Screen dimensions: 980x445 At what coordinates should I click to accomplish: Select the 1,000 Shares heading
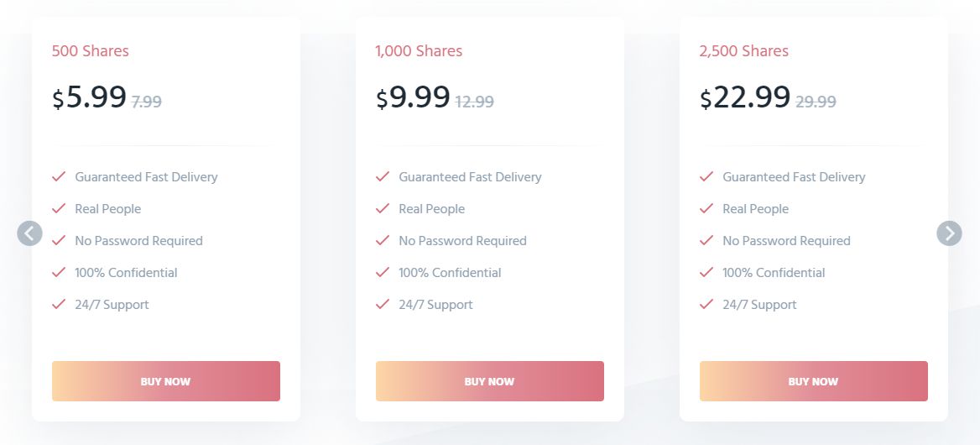pyautogui.click(x=419, y=51)
